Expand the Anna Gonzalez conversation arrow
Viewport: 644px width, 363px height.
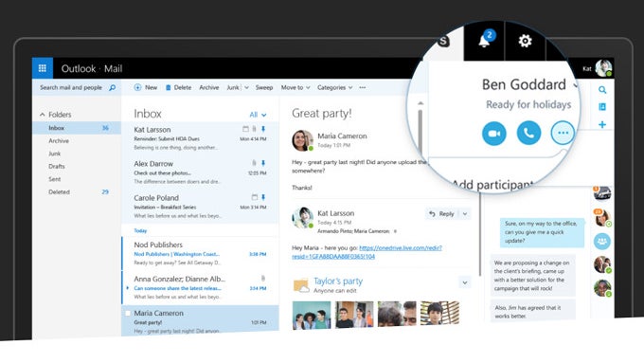(x=128, y=288)
